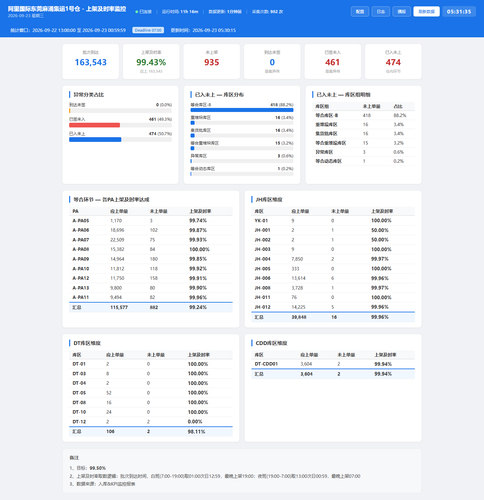Select the DT-04 row
484x500 pixels.
coord(151,383)
